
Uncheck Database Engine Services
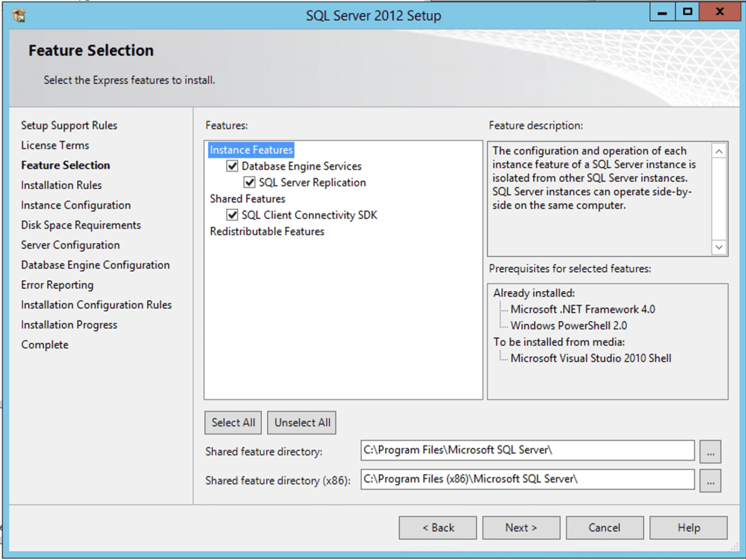[233, 166]
